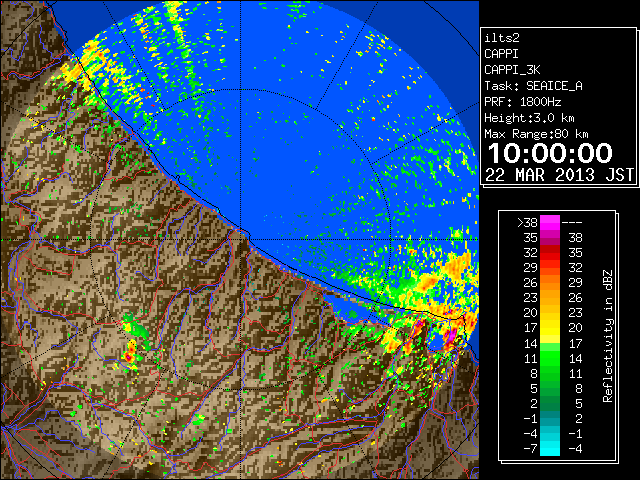
Task: Click the red-yellow echo cell inland southwest
Action: [131, 353]
